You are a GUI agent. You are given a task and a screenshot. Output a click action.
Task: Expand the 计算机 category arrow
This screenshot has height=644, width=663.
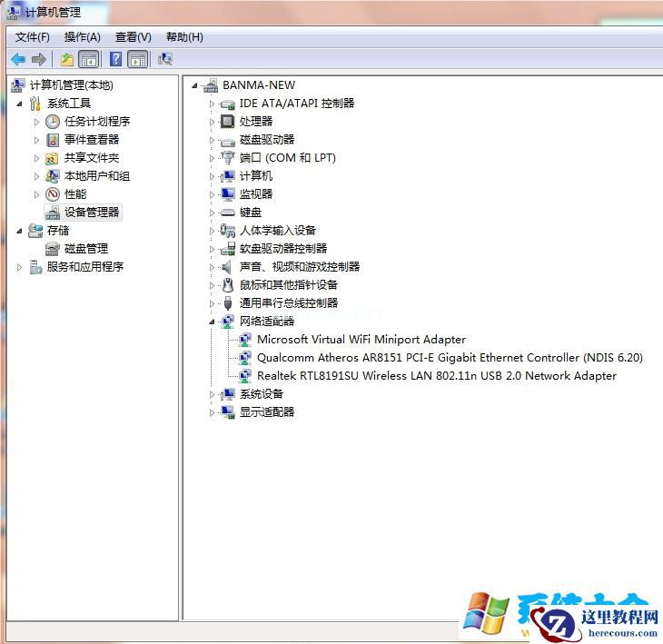pyautogui.click(x=212, y=176)
